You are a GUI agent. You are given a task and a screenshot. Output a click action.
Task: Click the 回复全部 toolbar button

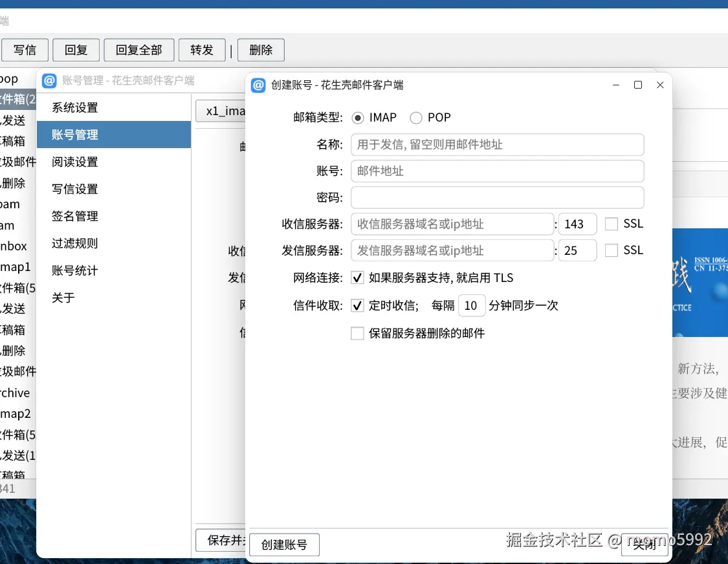[138, 50]
